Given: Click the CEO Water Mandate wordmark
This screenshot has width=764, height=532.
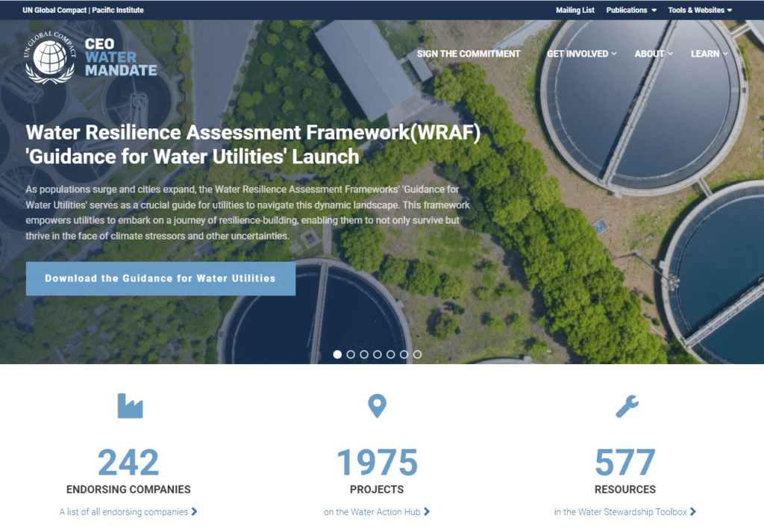Looking at the screenshot, I should tap(121, 57).
